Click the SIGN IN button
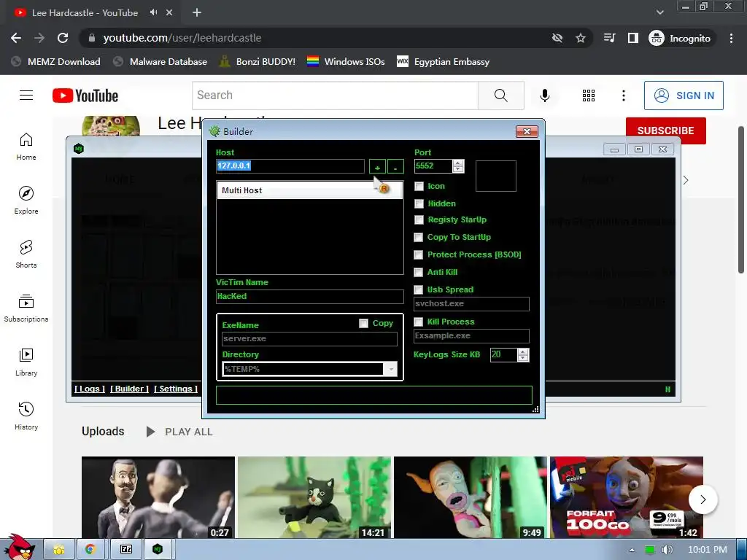The height and width of the screenshot is (560, 747). click(684, 96)
